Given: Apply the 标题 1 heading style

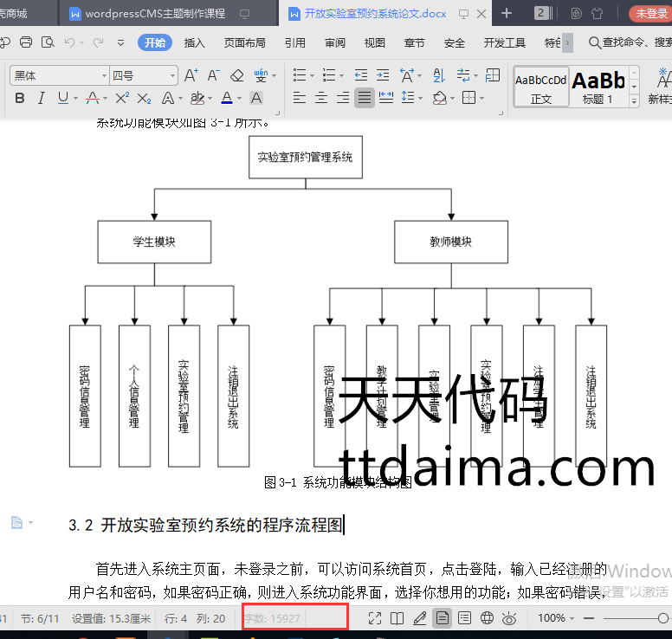Looking at the screenshot, I should pos(598,87).
